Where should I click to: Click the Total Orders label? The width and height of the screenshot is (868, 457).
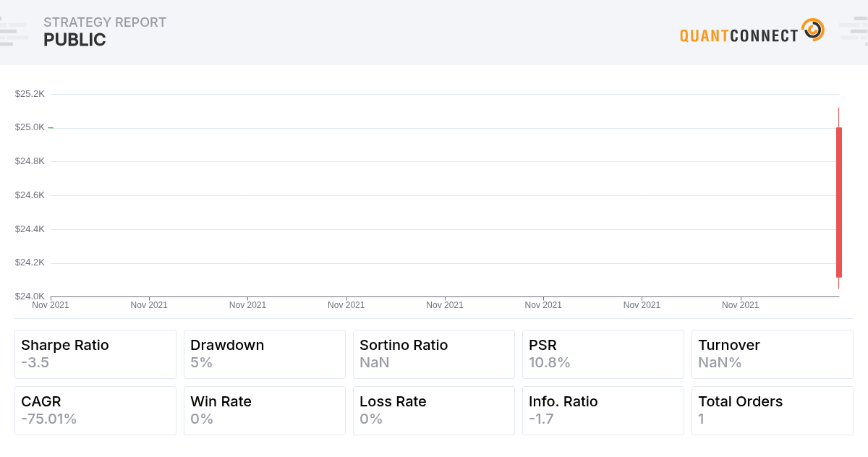point(740,402)
